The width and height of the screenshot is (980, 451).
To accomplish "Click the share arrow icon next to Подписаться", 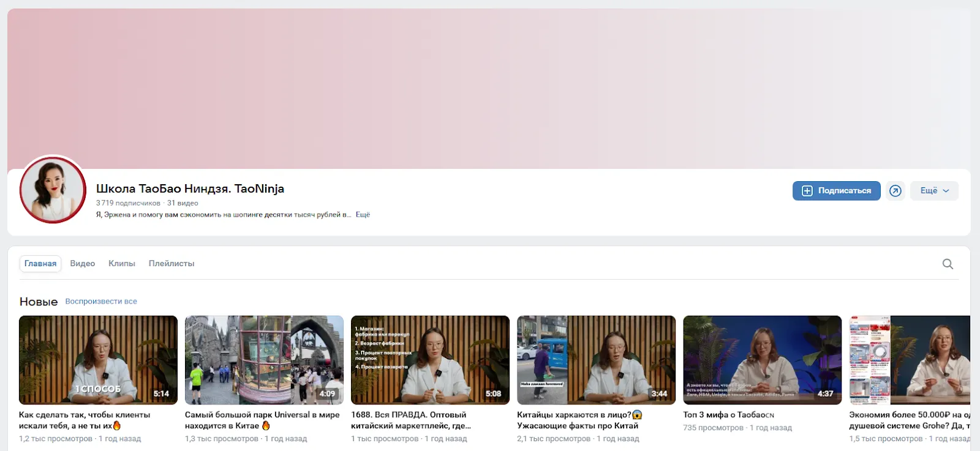I will (x=895, y=191).
